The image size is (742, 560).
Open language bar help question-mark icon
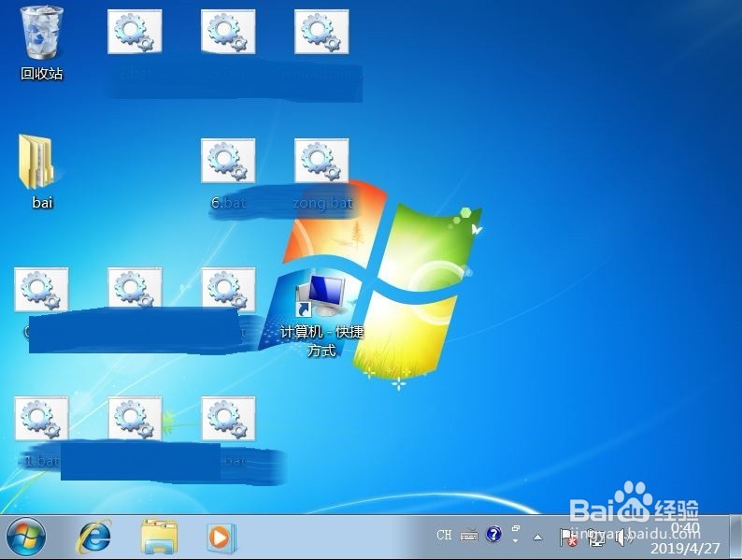[x=493, y=535]
